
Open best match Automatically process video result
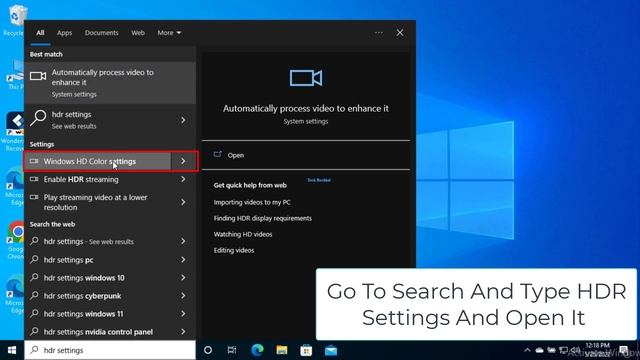point(110,83)
